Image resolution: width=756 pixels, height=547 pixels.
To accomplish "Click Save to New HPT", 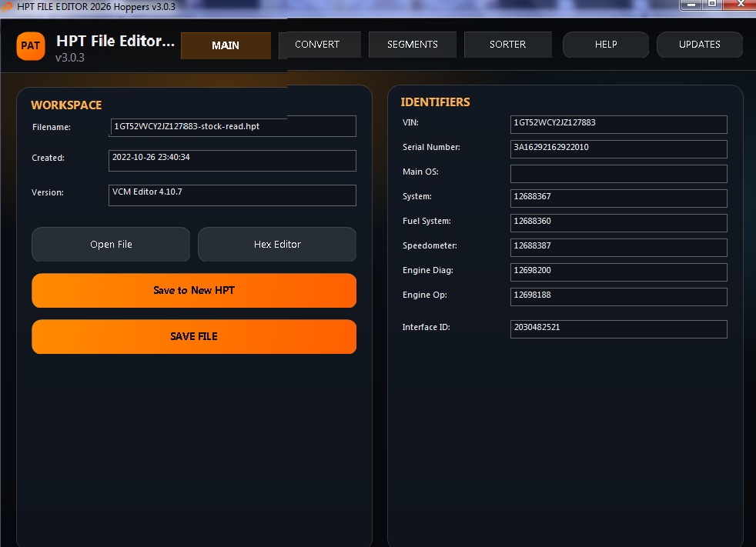I will tap(194, 291).
